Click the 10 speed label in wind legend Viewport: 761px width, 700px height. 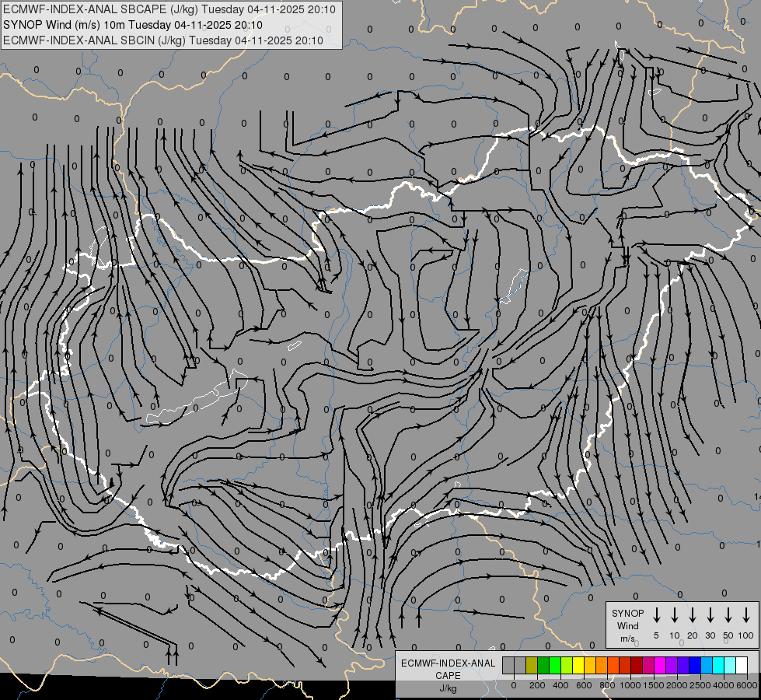(675, 635)
